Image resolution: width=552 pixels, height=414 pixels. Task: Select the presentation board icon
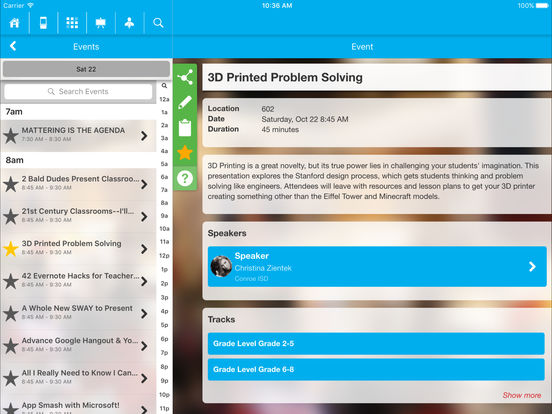coord(101,23)
